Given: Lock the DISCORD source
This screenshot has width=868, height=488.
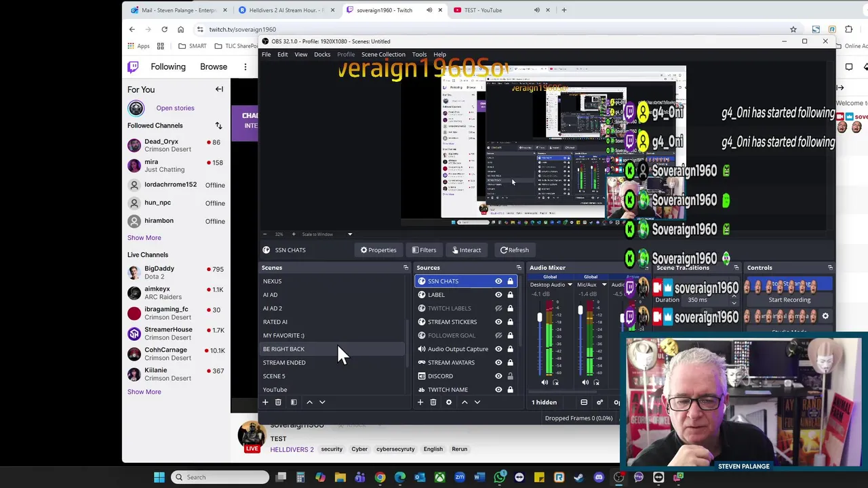Looking at the screenshot, I should tap(510, 376).
